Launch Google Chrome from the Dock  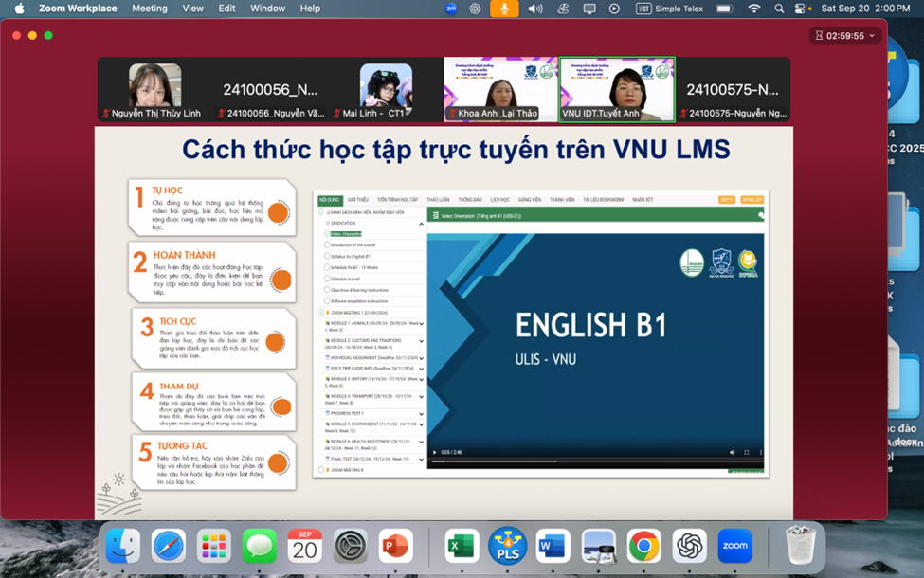coord(643,546)
